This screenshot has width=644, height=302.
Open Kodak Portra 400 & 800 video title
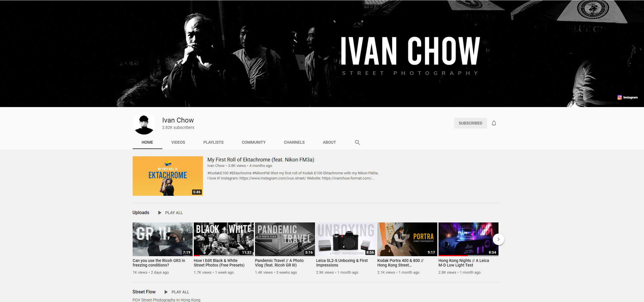[x=400, y=263]
